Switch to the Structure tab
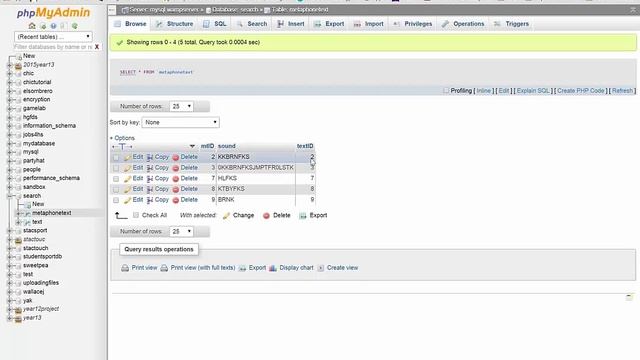640x360 pixels. [175, 24]
